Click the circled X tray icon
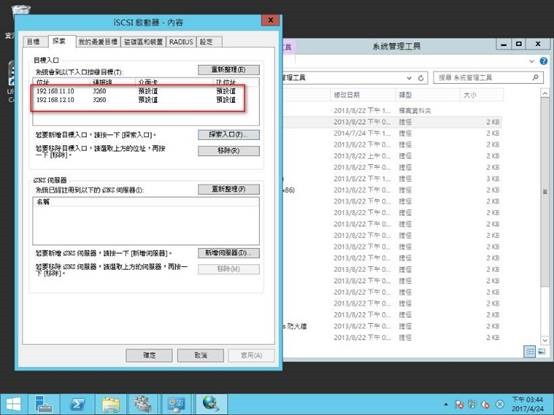554x415 pixels. (500, 404)
